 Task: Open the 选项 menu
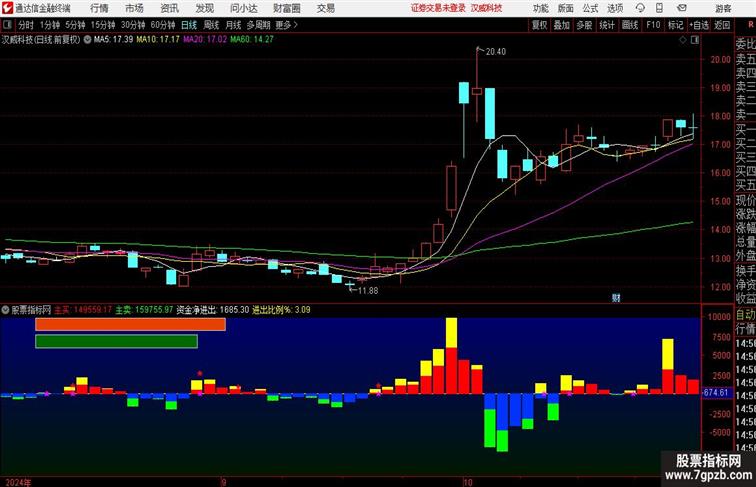[x=615, y=8]
